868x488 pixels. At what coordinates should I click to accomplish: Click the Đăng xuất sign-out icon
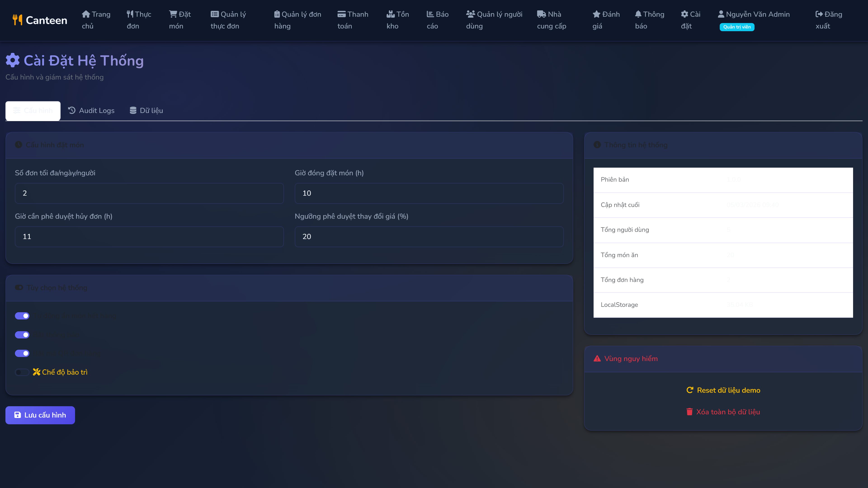click(x=819, y=14)
